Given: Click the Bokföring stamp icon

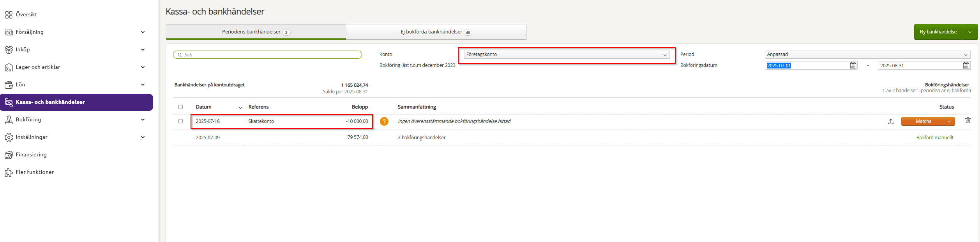Looking at the screenshot, I should pos(9,120).
